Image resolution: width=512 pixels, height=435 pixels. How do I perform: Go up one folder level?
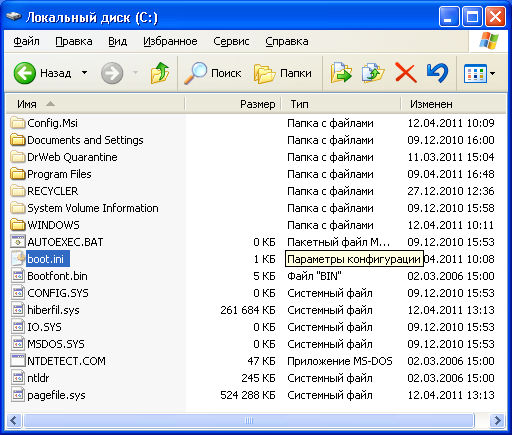click(x=160, y=73)
